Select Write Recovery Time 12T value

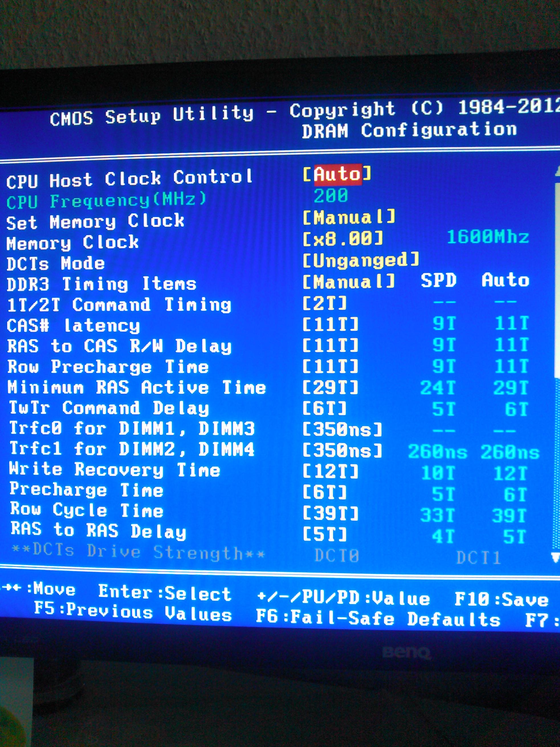[x=330, y=472]
